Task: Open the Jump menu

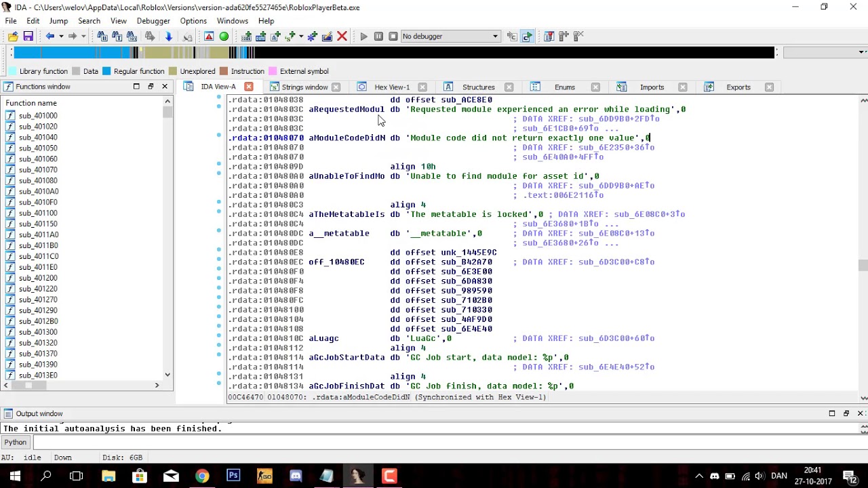Action: [58, 21]
